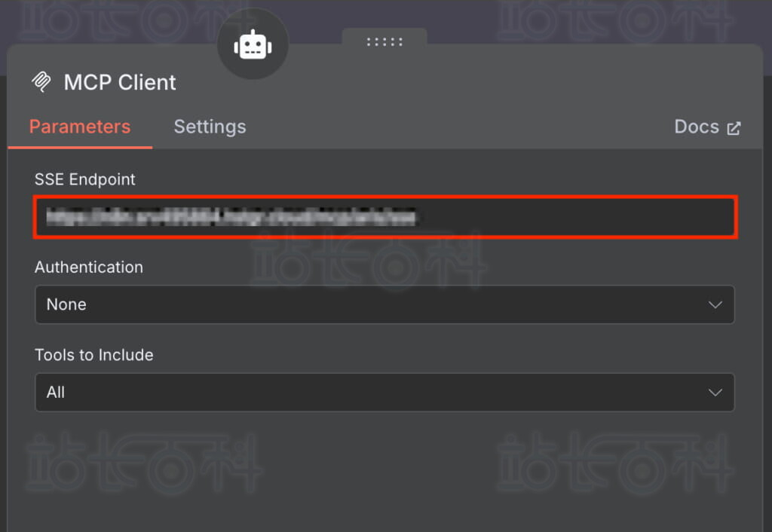Image resolution: width=772 pixels, height=532 pixels.
Task: Focus the SSE Endpoint input field
Action: coord(573,218)
